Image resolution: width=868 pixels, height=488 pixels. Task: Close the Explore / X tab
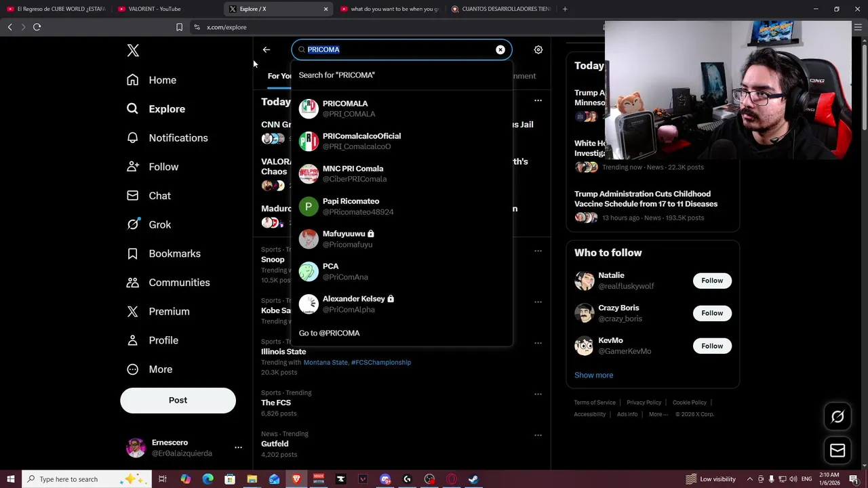click(x=325, y=9)
